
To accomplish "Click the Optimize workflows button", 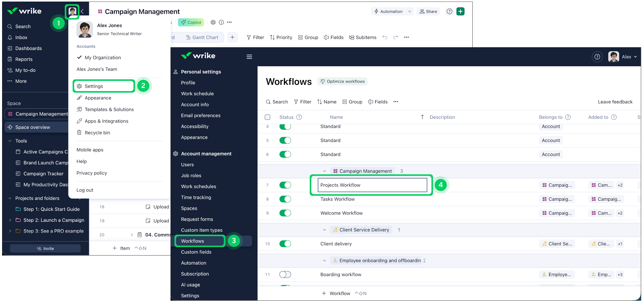I will coord(342,81).
